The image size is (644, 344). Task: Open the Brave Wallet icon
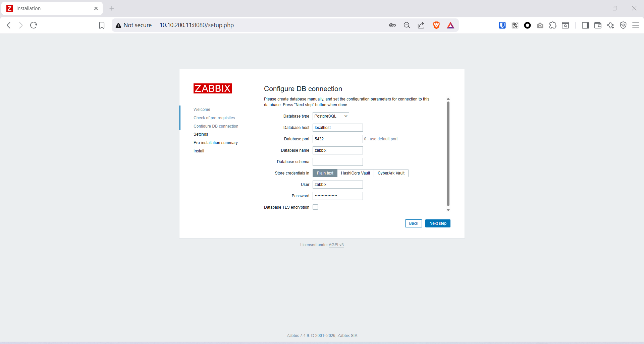click(598, 25)
